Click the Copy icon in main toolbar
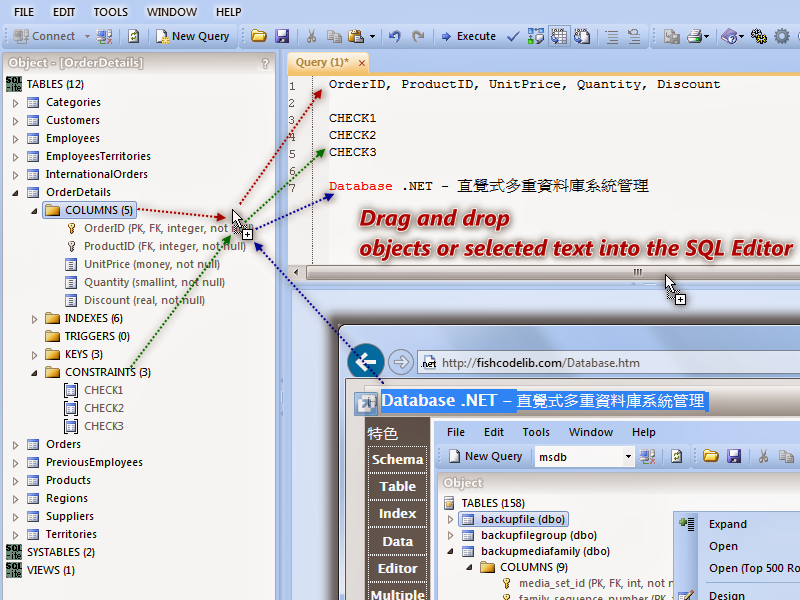 click(x=334, y=36)
